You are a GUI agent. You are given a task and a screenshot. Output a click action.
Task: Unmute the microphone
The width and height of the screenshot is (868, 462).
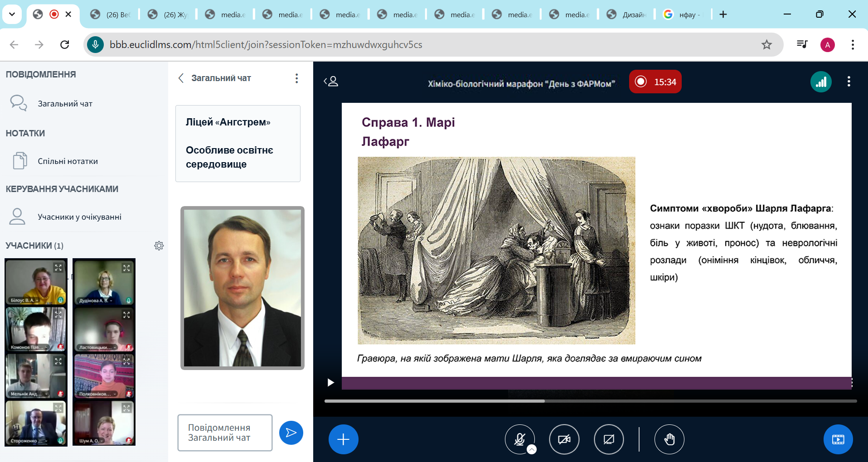tap(519, 438)
